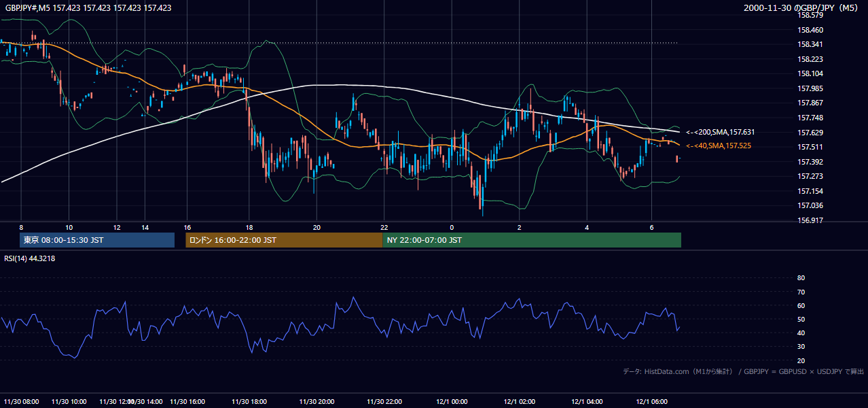Click hour label 16 under price chart
Image resolution: width=868 pixels, height=408 pixels.
click(187, 228)
